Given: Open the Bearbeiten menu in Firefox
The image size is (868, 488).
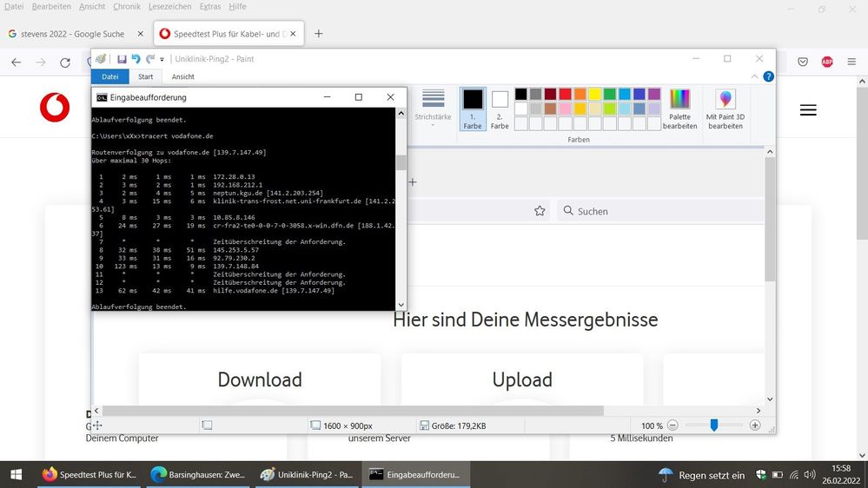Looking at the screenshot, I should (51, 7).
